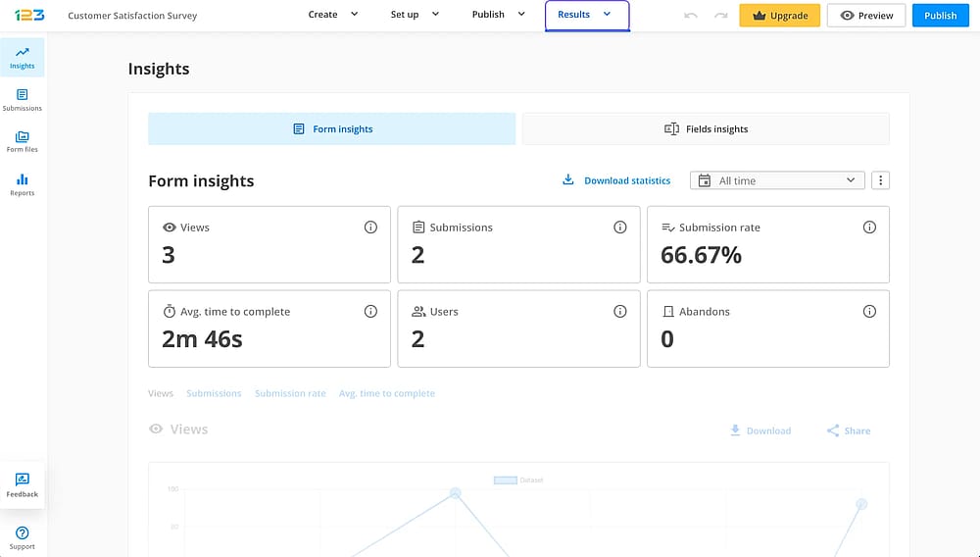This screenshot has height=557, width=980.
Task: Expand the Results menu
Action: pos(587,15)
